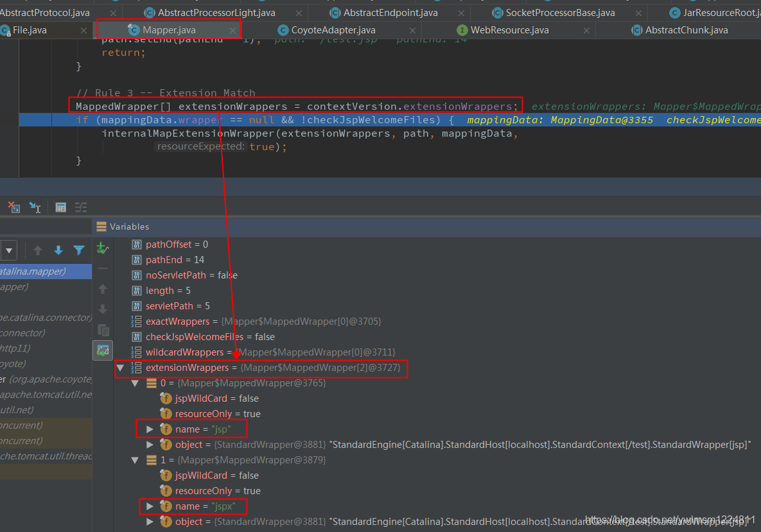Switch to Mapper.java tab
The image size is (761, 532).
point(169,30)
